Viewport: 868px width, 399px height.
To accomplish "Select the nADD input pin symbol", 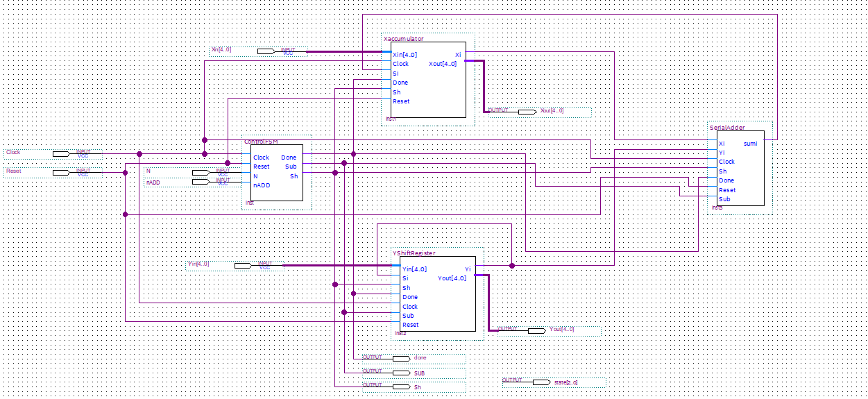I will point(201,182).
